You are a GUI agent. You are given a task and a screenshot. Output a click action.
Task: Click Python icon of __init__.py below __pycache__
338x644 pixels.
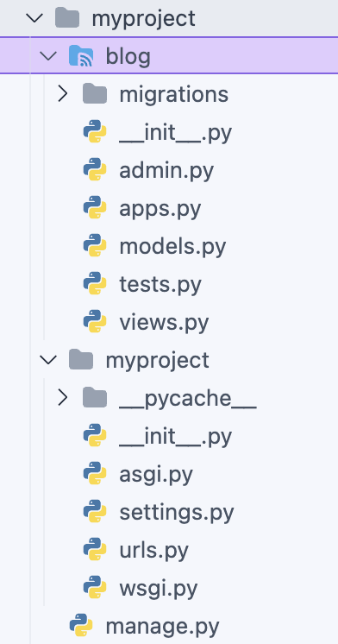click(95, 436)
